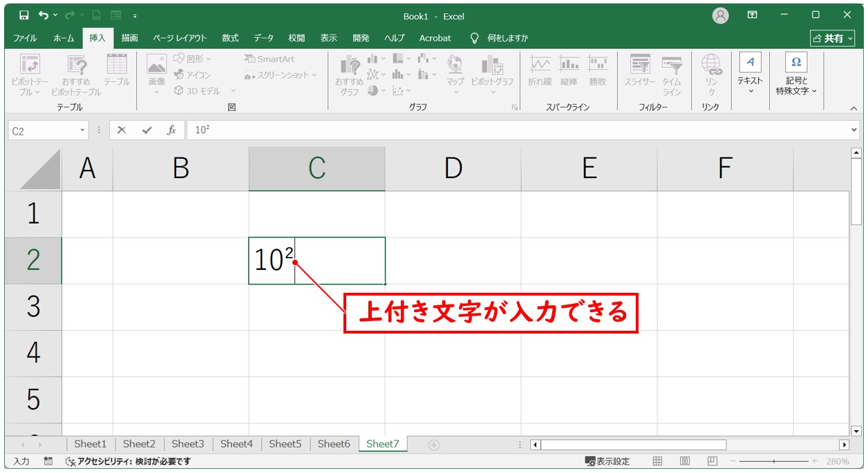Image resolution: width=868 pixels, height=473 pixels.
Task: Click the add new sheet plus icon
Action: (434, 445)
